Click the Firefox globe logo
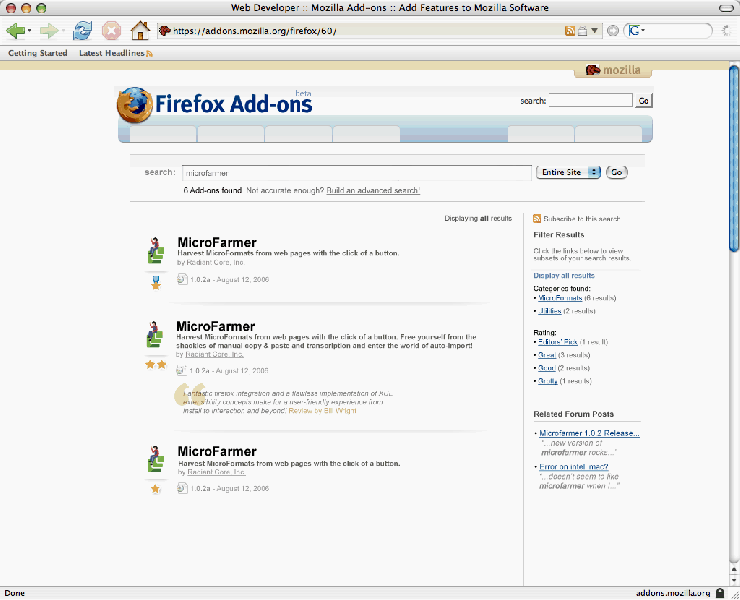Image resolution: width=740 pixels, height=600 pixels. [x=135, y=105]
